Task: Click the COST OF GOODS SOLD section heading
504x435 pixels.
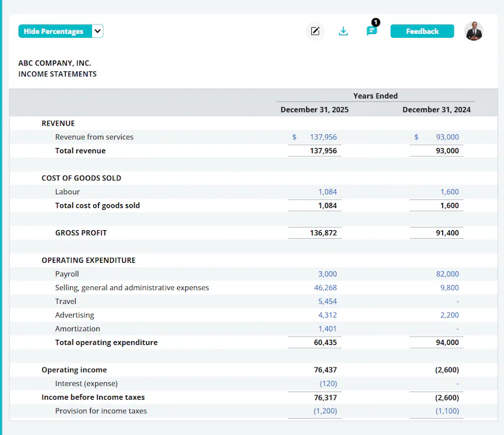Action: (81, 178)
